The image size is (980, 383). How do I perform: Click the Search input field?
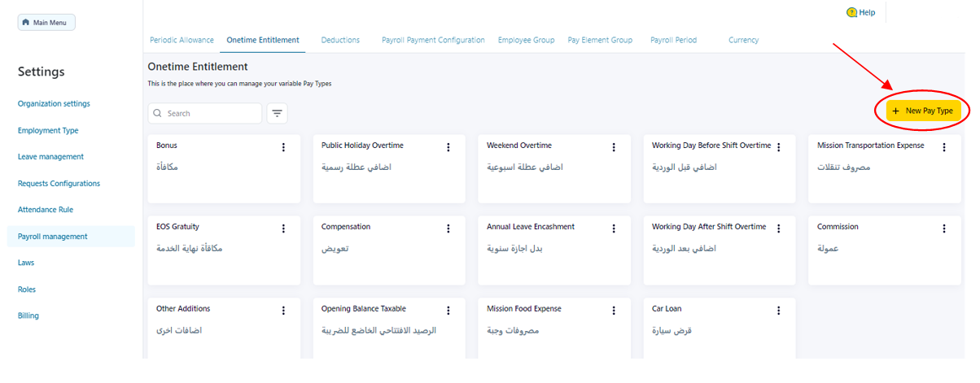[212, 113]
